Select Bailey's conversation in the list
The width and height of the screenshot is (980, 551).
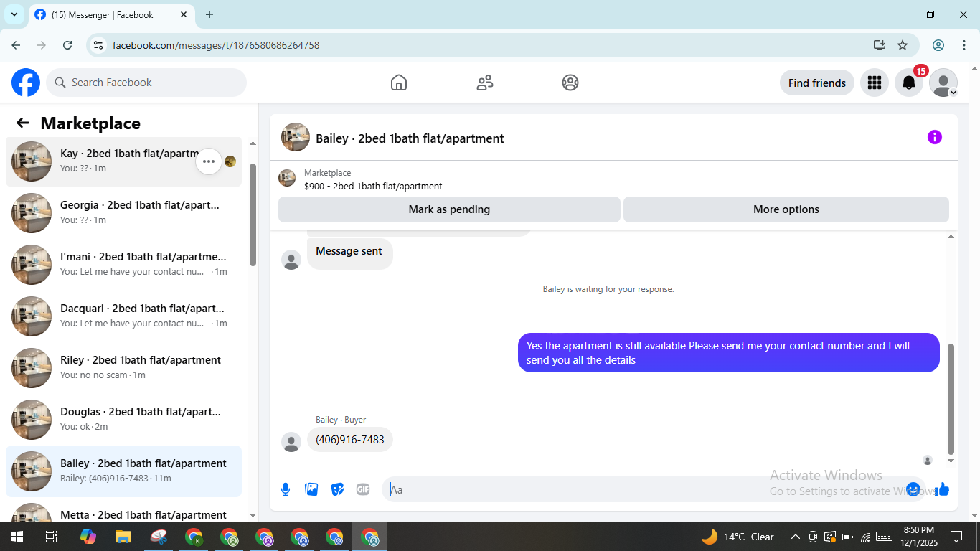click(123, 471)
